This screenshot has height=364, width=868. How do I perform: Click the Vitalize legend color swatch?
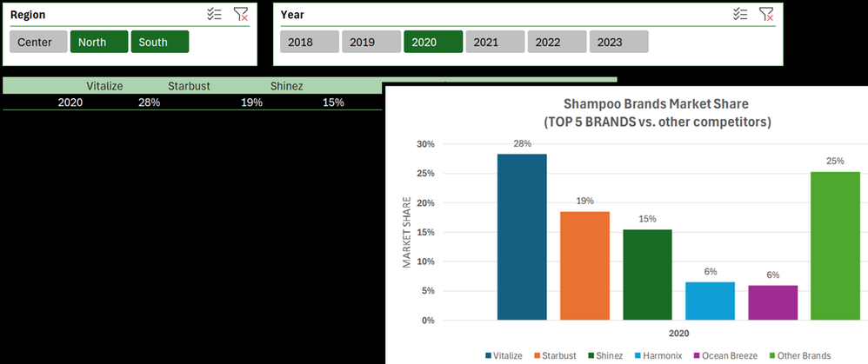[x=489, y=355]
